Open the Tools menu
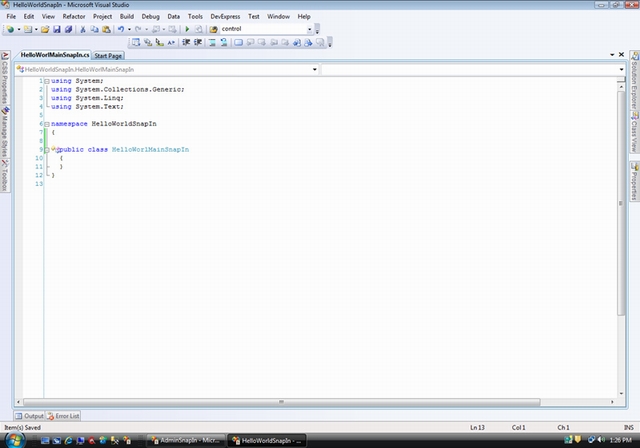 tap(195, 16)
